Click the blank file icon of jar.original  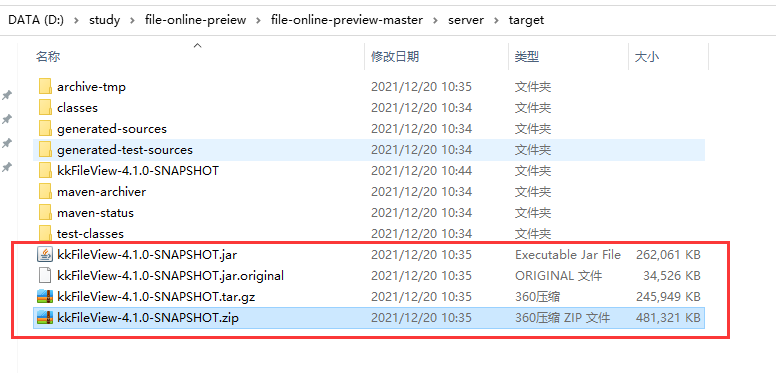(45, 276)
